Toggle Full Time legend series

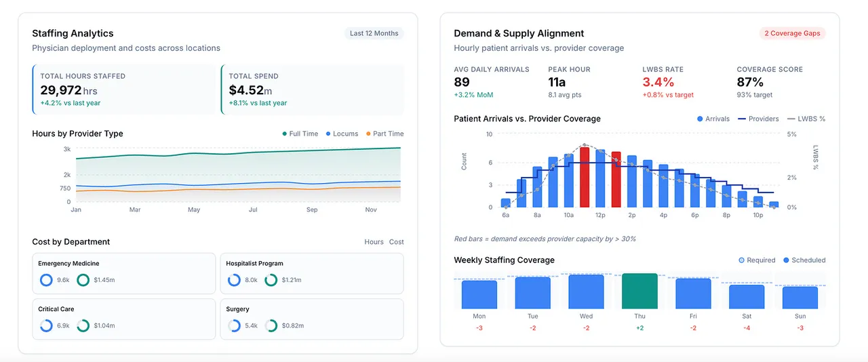pos(300,134)
